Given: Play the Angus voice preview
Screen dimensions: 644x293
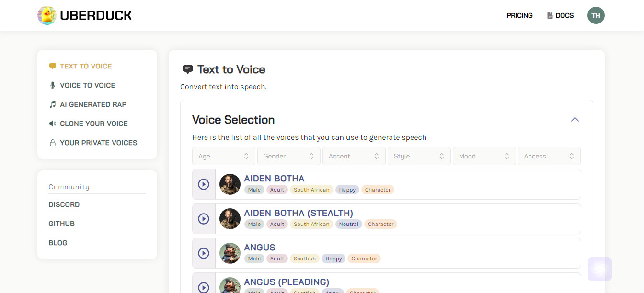Looking at the screenshot, I should (x=204, y=253).
